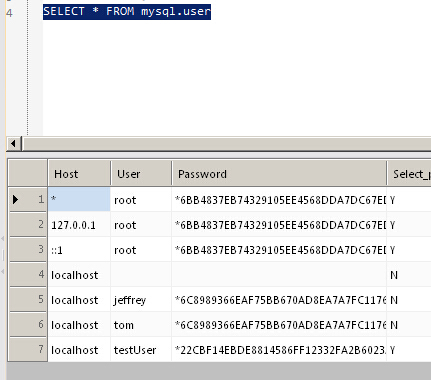Screen dimensions: 431x380
Task: Click the jeffrey user cell
Action: [x=141, y=300]
